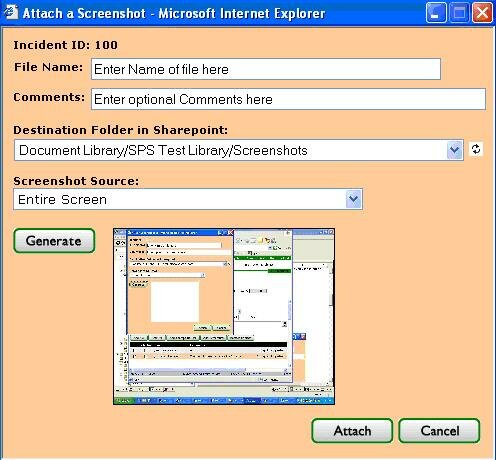This screenshot has height=460, width=496.
Task: Minimize the Attach a Screenshot window
Action: point(435,13)
